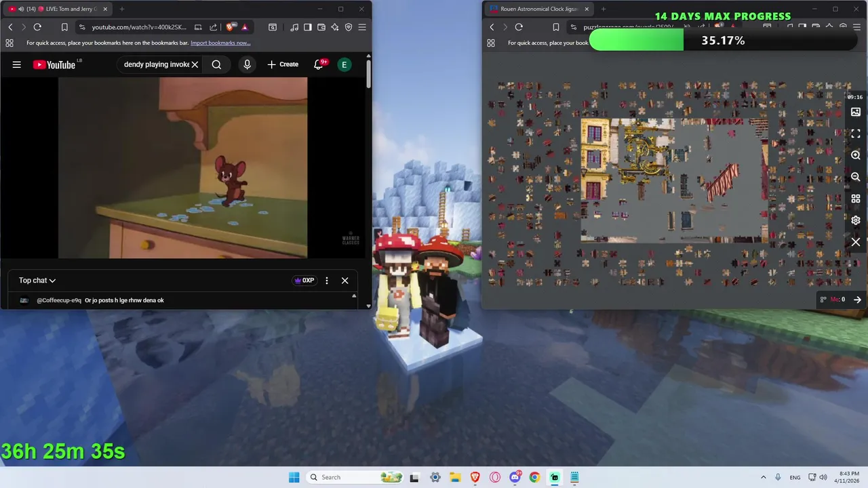
Task: Arrange puzzle pieces with grid icon
Action: pyautogui.click(x=856, y=199)
